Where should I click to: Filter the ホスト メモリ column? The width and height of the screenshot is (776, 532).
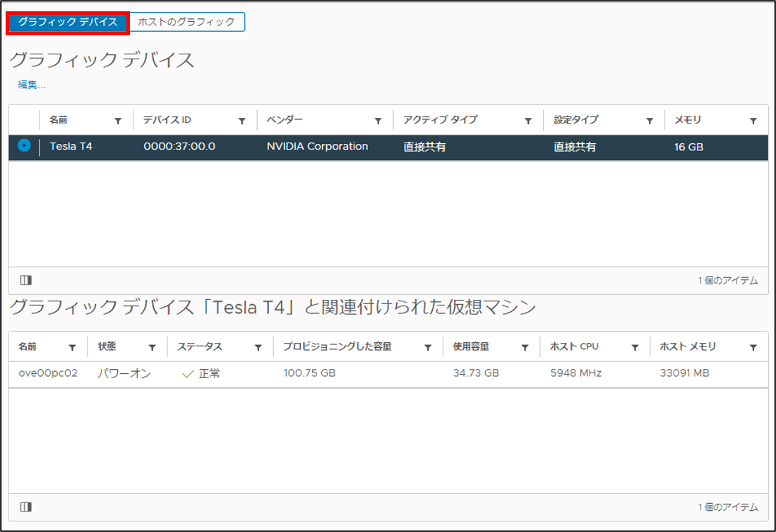click(753, 348)
